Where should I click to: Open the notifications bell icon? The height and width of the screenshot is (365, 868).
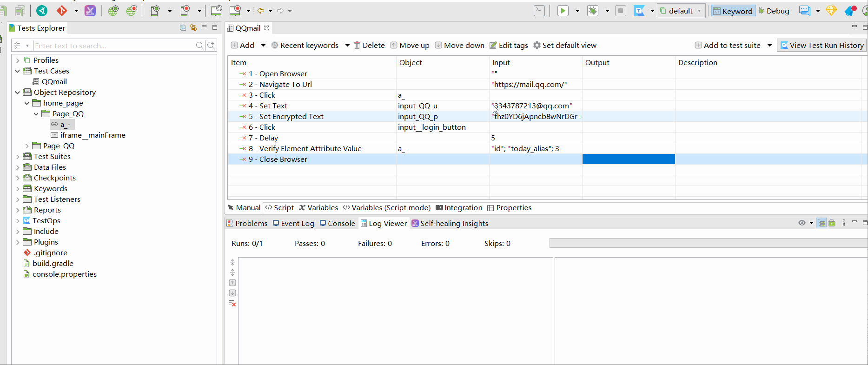click(x=850, y=11)
